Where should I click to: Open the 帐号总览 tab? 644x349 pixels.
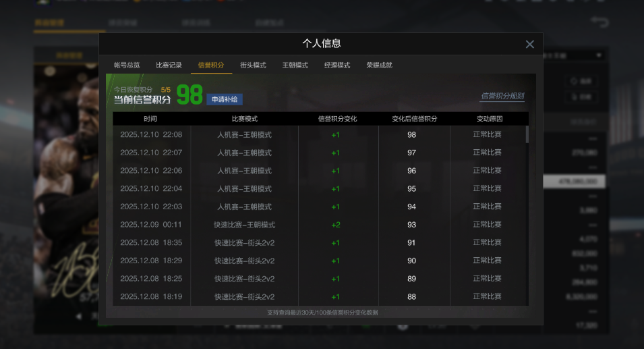click(x=127, y=65)
